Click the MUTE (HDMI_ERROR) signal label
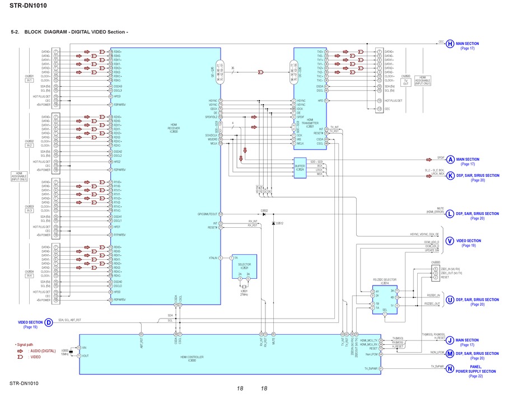The image size is (532, 398). [435, 210]
